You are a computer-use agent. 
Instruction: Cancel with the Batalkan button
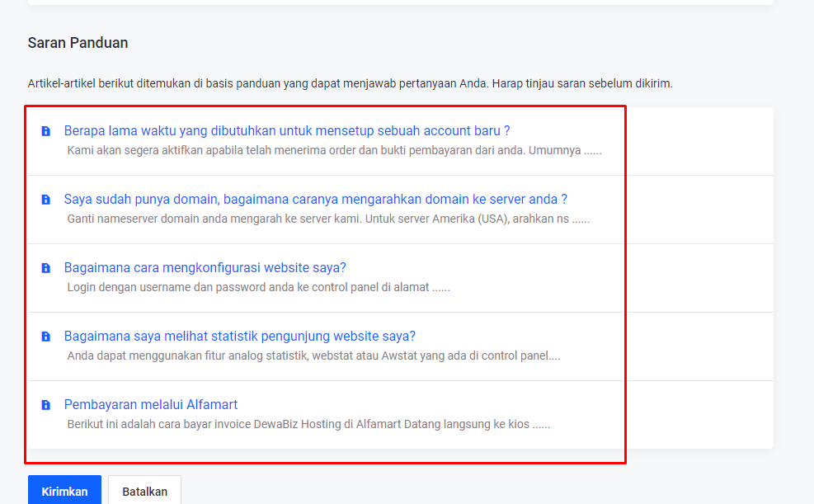point(144,491)
